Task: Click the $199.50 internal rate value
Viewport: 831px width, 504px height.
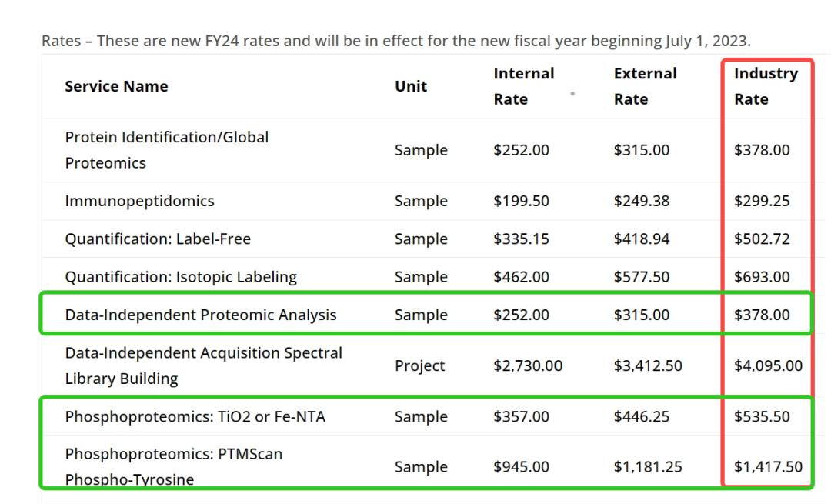Action: 521,201
